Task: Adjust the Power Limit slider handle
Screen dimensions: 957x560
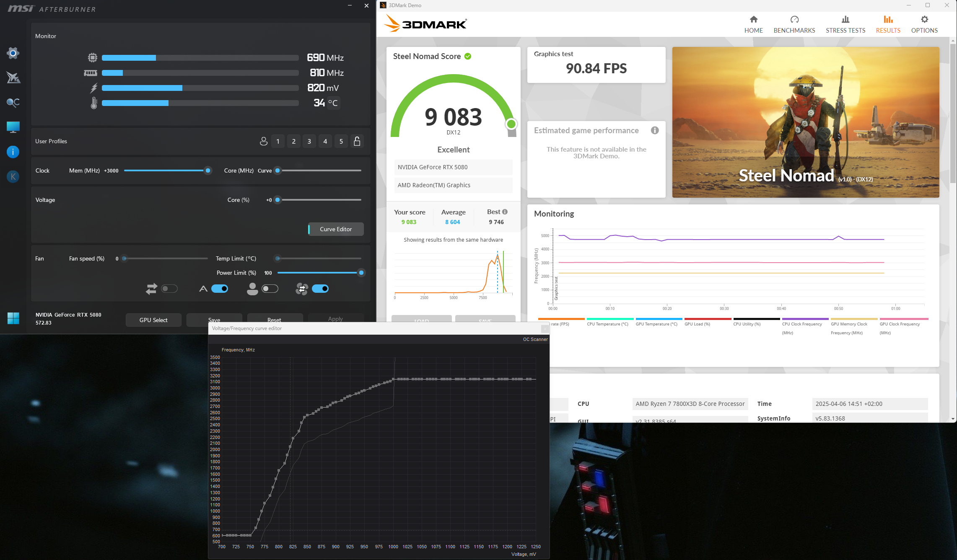Action: pyautogui.click(x=361, y=273)
